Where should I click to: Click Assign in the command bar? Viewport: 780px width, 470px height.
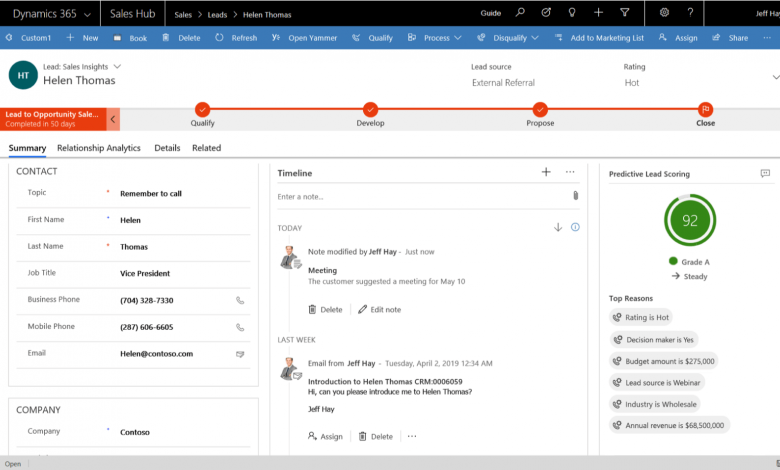(x=678, y=38)
